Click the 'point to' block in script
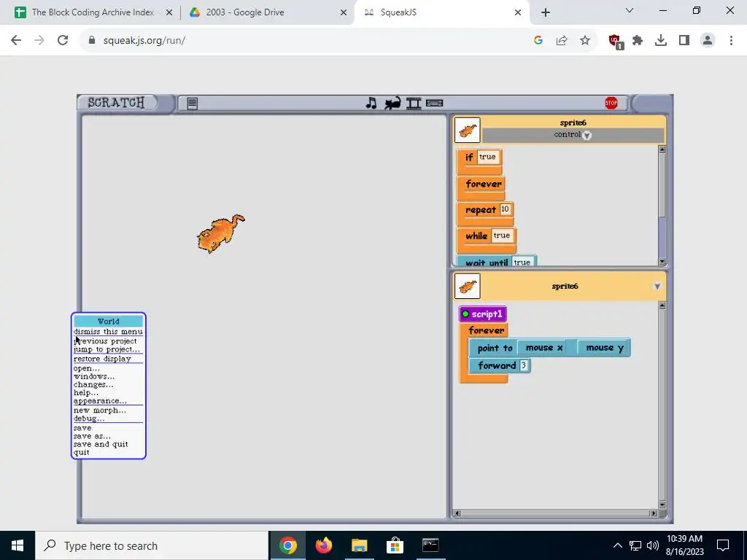747x560 pixels. coord(494,348)
